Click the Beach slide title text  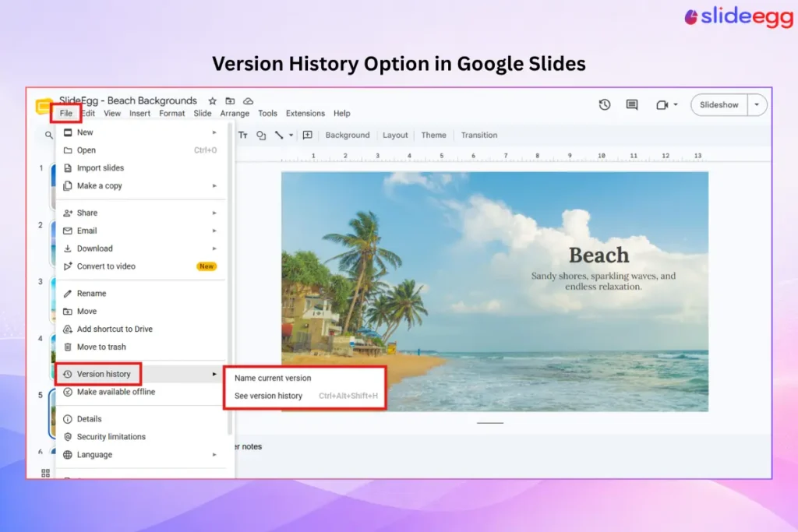tap(599, 255)
